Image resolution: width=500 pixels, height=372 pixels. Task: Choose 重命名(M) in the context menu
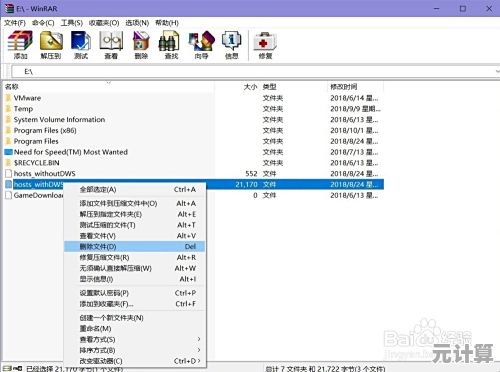coord(135,329)
